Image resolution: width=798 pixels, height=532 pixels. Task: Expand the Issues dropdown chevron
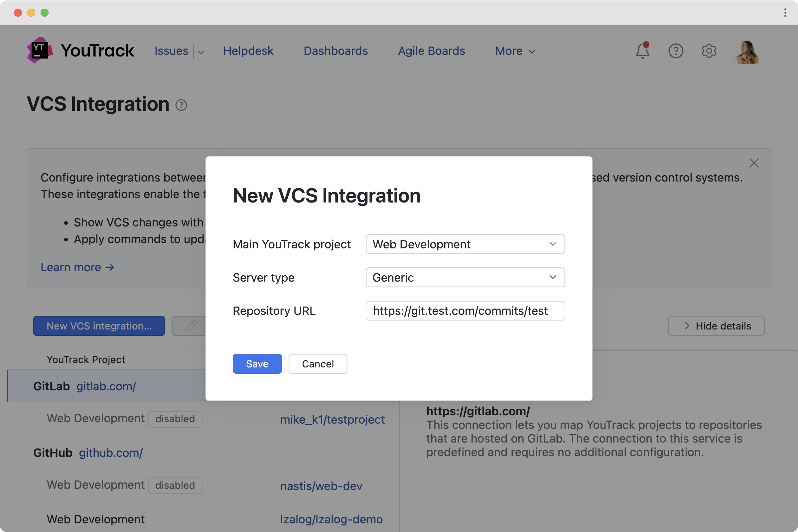(200, 52)
